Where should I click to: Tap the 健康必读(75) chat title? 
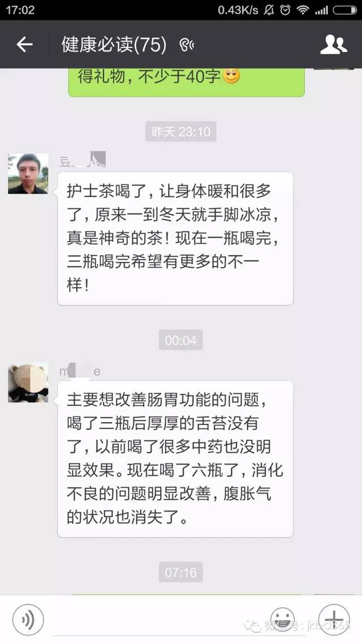click(x=114, y=44)
